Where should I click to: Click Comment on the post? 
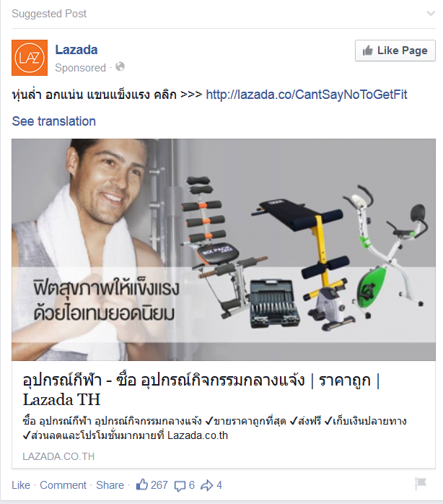point(63,485)
